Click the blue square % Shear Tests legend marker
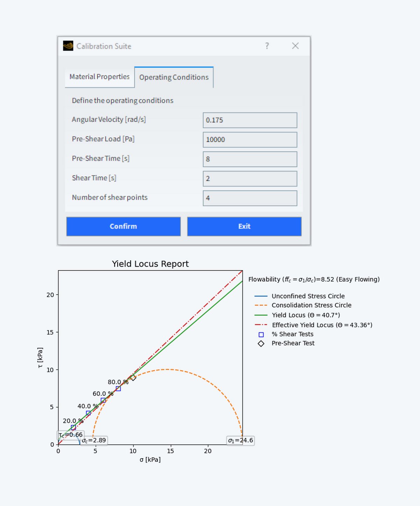 pyautogui.click(x=261, y=334)
